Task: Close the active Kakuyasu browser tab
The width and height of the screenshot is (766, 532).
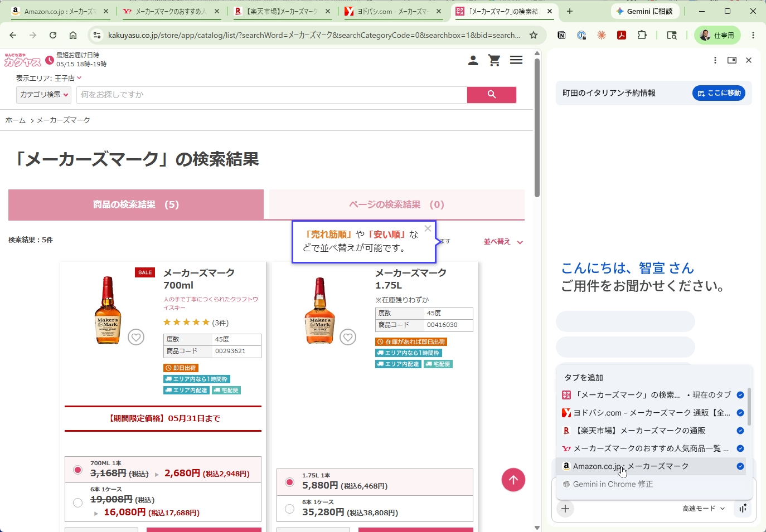Action: (x=550, y=11)
